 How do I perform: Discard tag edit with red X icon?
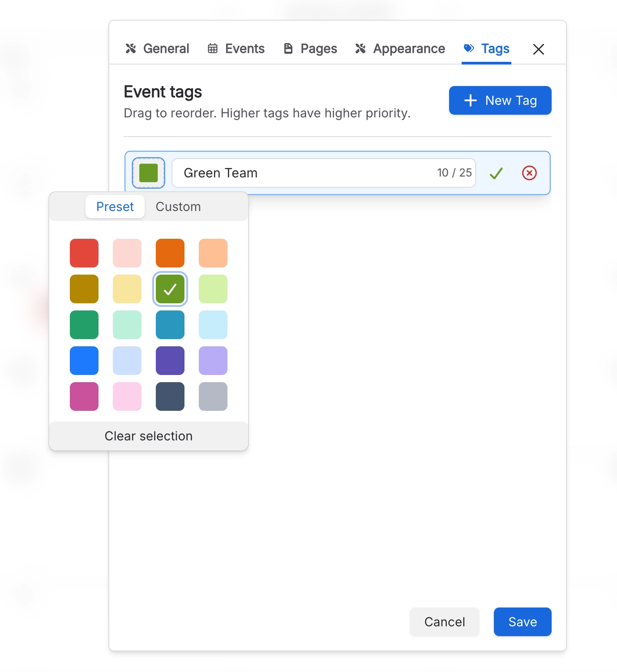click(x=529, y=173)
